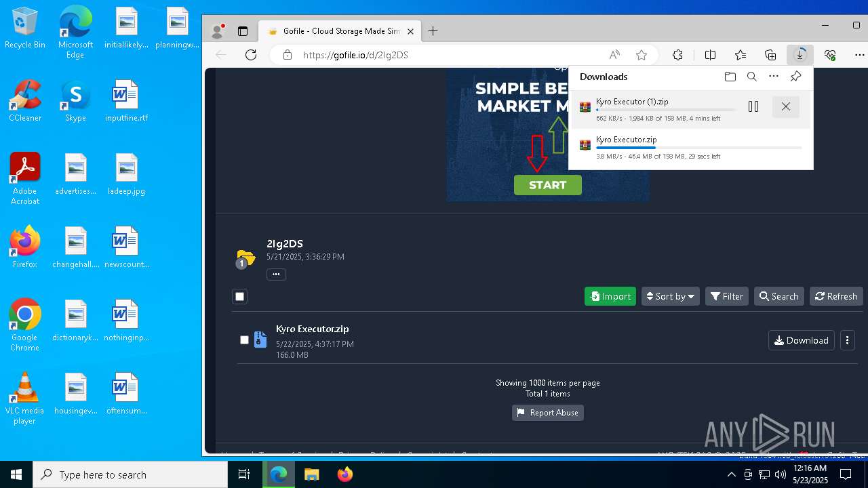Click the green START ad button
This screenshot has width=868, height=488.
(x=547, y=185)
